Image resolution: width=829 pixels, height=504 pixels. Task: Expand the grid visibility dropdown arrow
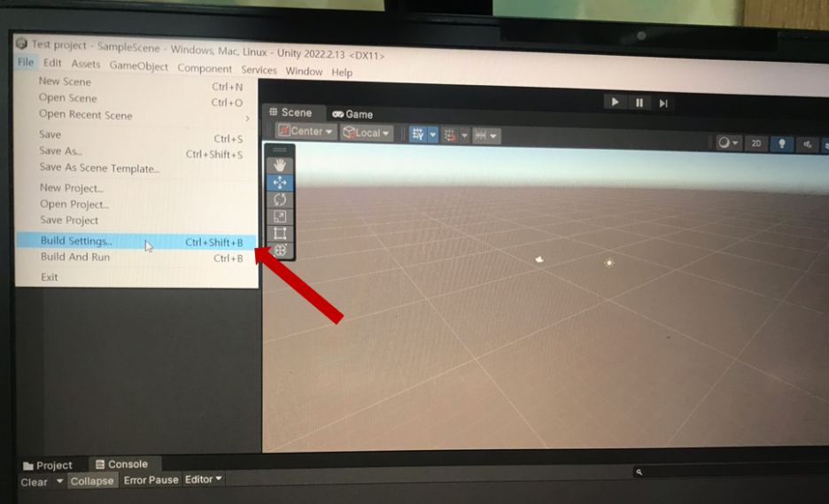point(433,135)
